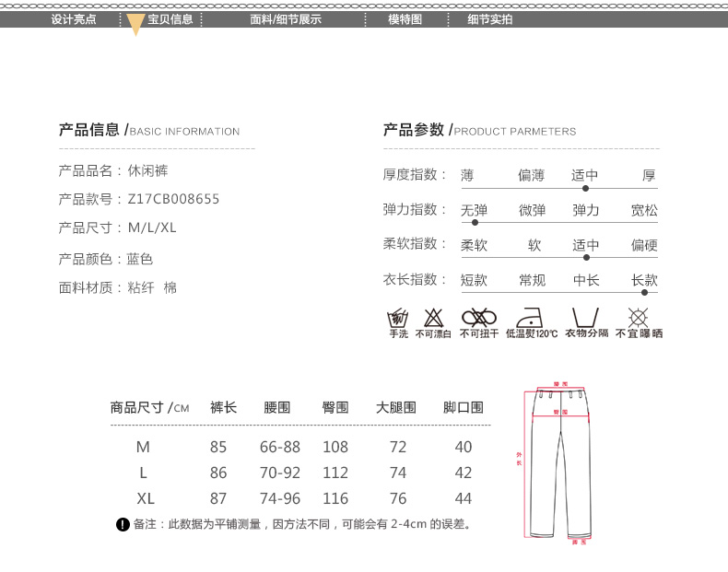Click the 腰围 column header
The image size is (728, 572).
point(276,407)
